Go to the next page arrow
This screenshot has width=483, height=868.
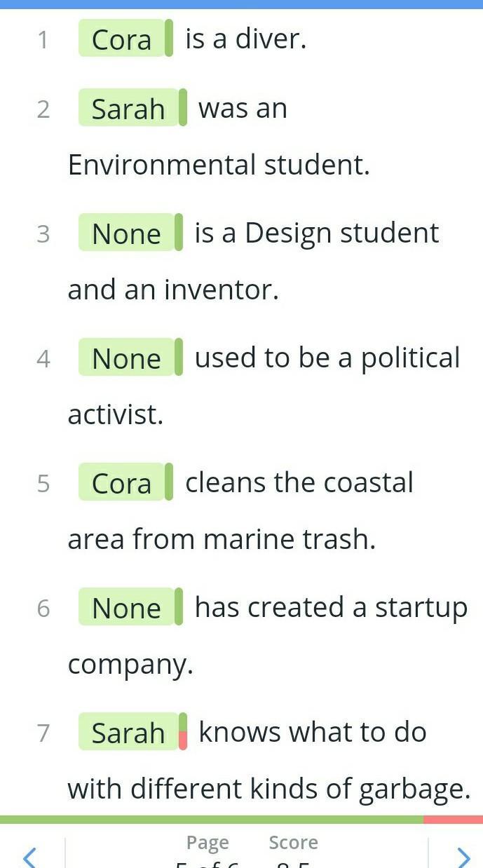pos(463,856)
